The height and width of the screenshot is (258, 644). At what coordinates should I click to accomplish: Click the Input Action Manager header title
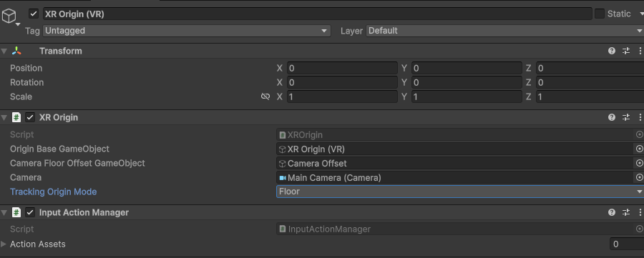point(84,212)
